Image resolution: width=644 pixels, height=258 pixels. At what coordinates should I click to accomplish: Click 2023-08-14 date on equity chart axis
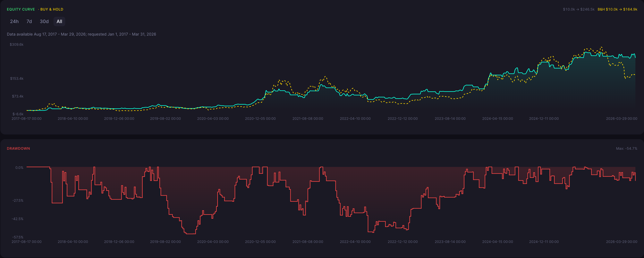click(450, 119)
